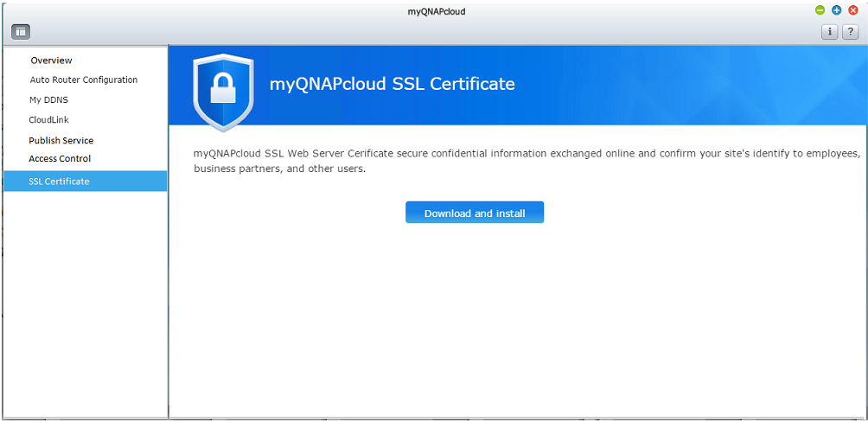
Task: Click Download and install button
Action: (475, 213)
